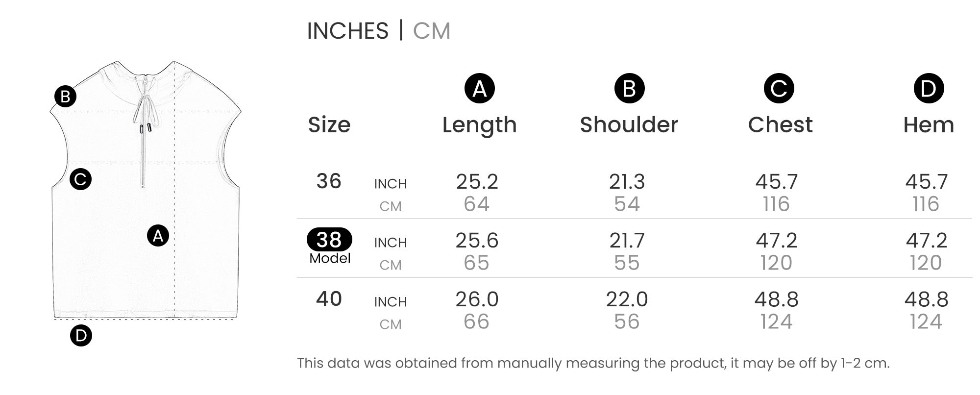Select size 40 row label
The image size is (980, 395).
tap(329, 299)
